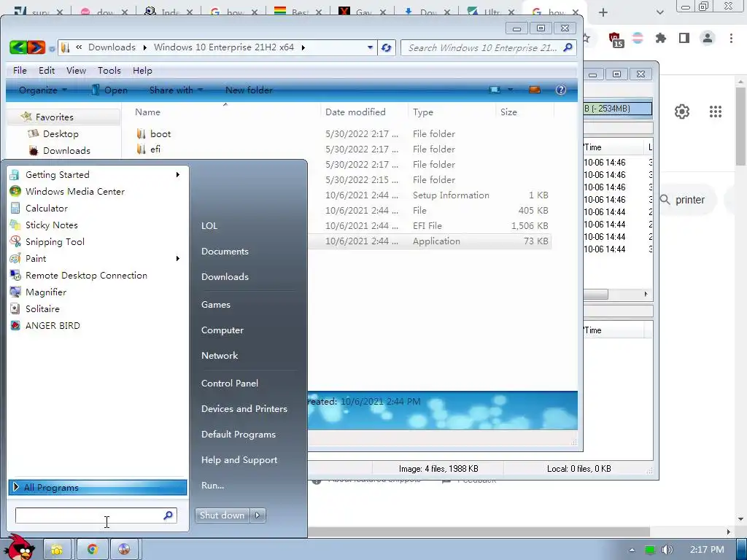Open the Share with dropdown
Screen dimensions: 747x560
(x=176, y=90)
